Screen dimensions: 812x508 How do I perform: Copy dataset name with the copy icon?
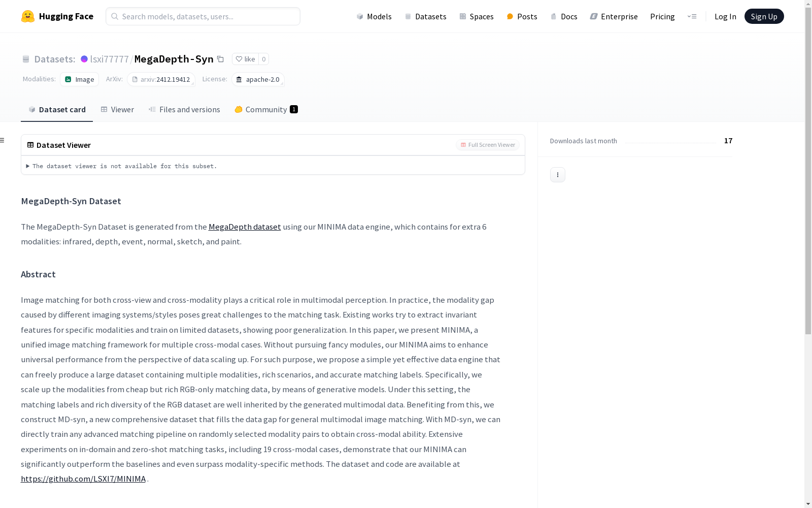coord(220,59)
